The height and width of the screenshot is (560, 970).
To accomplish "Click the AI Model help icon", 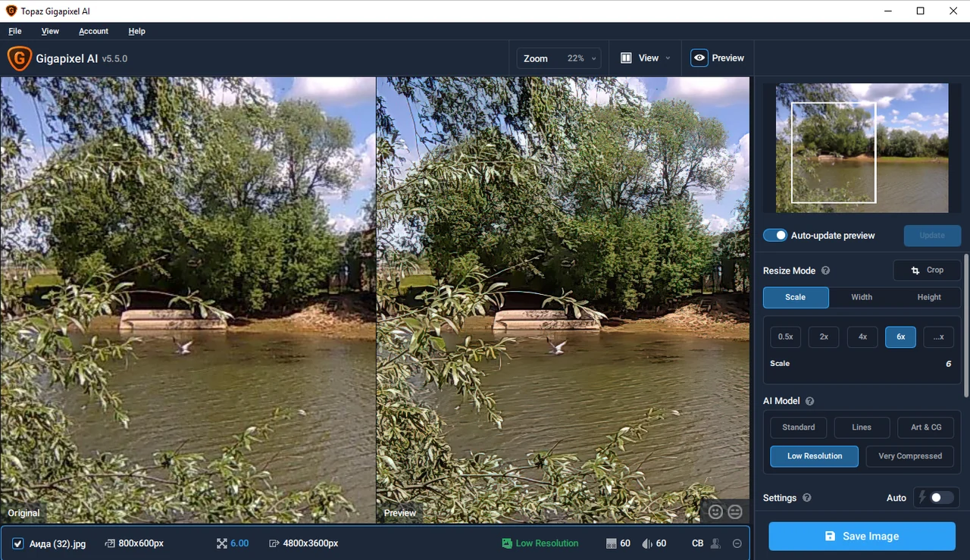I will [809, 401].
